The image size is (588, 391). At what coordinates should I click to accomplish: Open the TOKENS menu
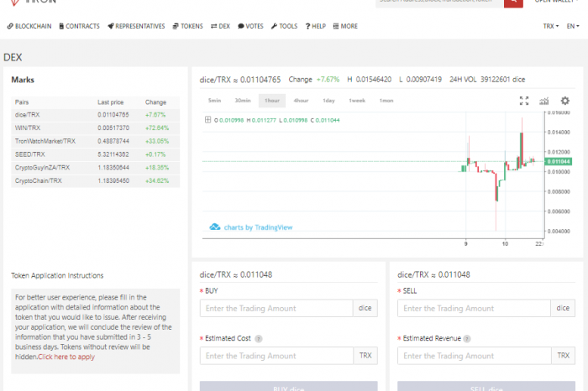[x=187, y=26]
